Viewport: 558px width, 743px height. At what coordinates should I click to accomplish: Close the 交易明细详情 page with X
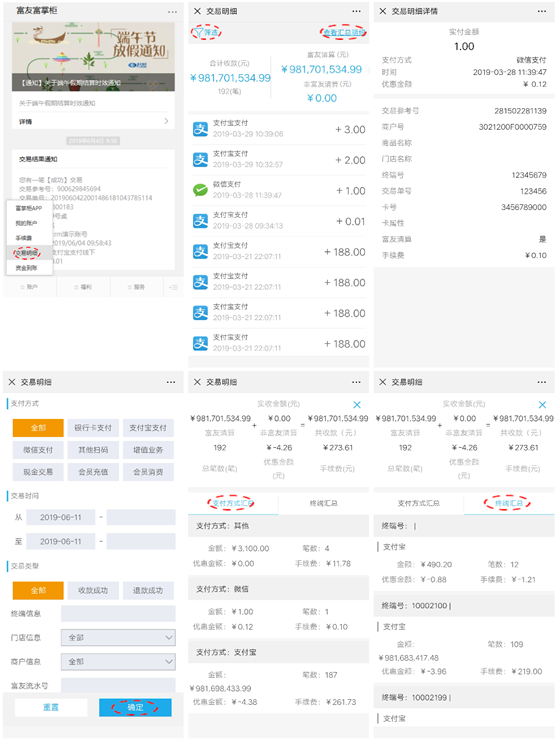383,11
